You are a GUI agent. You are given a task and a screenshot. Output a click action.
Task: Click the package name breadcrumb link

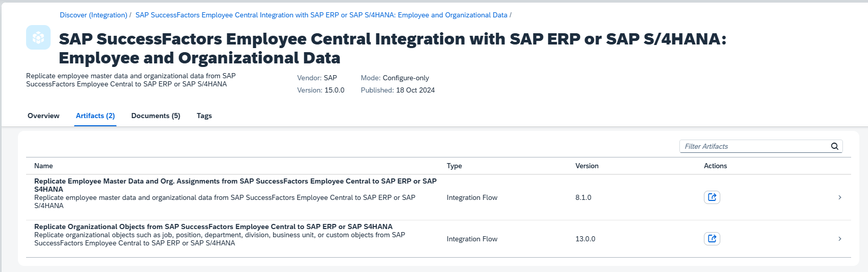coord(322,15)
